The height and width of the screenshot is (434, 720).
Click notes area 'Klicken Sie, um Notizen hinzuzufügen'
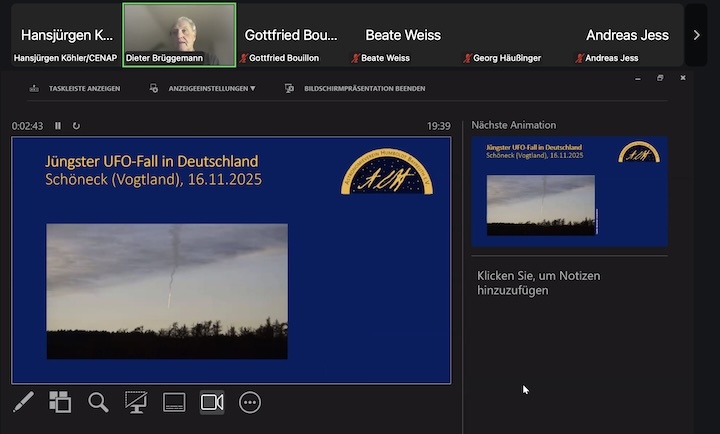point(539,283)
